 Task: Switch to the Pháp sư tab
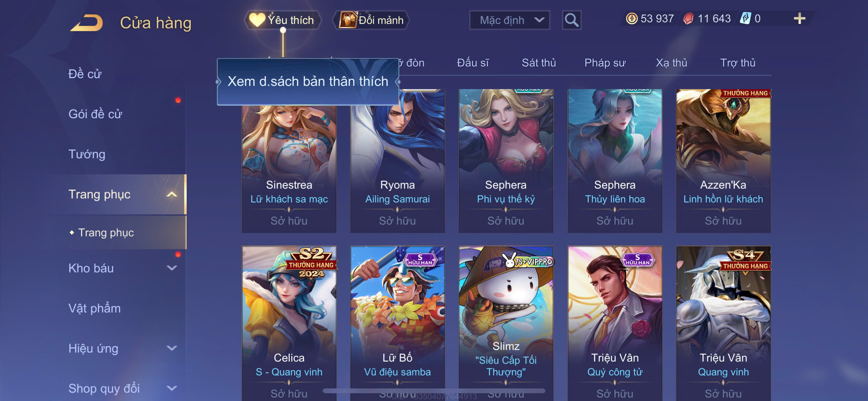[x=604, y=63]
